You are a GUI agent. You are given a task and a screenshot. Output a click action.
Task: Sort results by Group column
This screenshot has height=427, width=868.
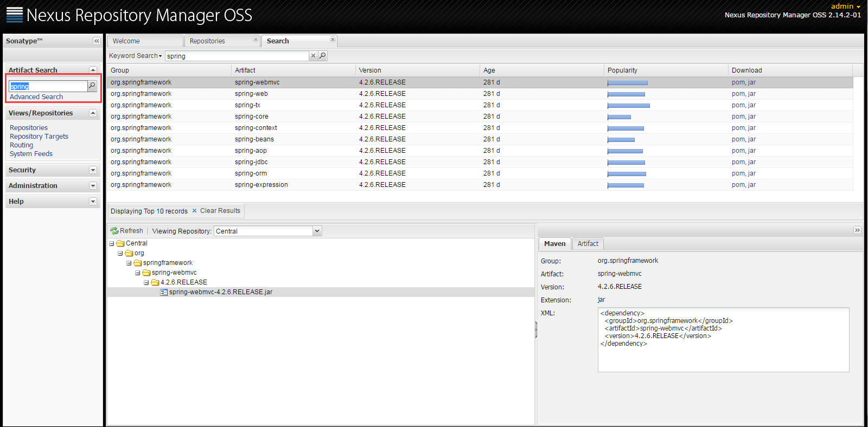pos(169,70)
